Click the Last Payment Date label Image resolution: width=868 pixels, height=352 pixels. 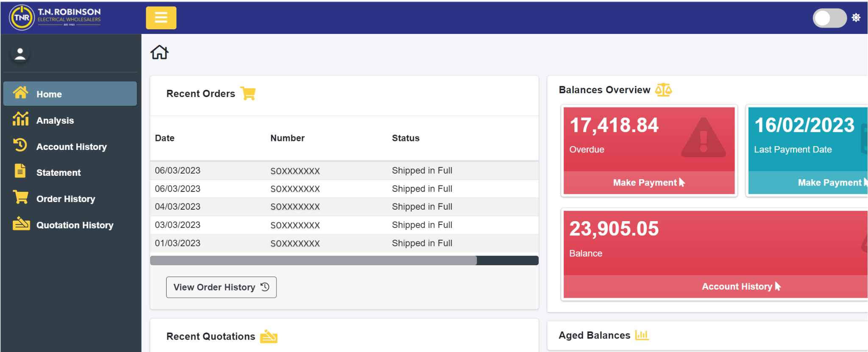[793, 150]
